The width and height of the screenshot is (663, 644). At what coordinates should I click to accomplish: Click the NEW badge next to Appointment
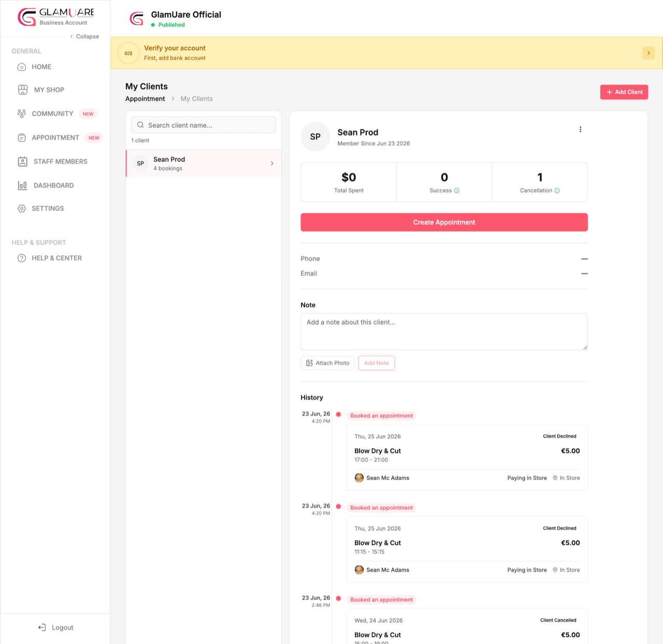coord(94,138)
